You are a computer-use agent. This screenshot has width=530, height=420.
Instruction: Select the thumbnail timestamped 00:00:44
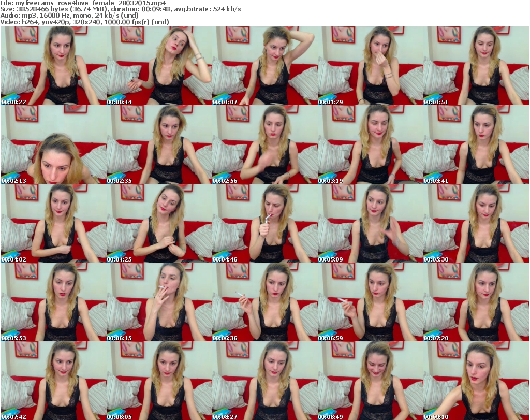159,66
